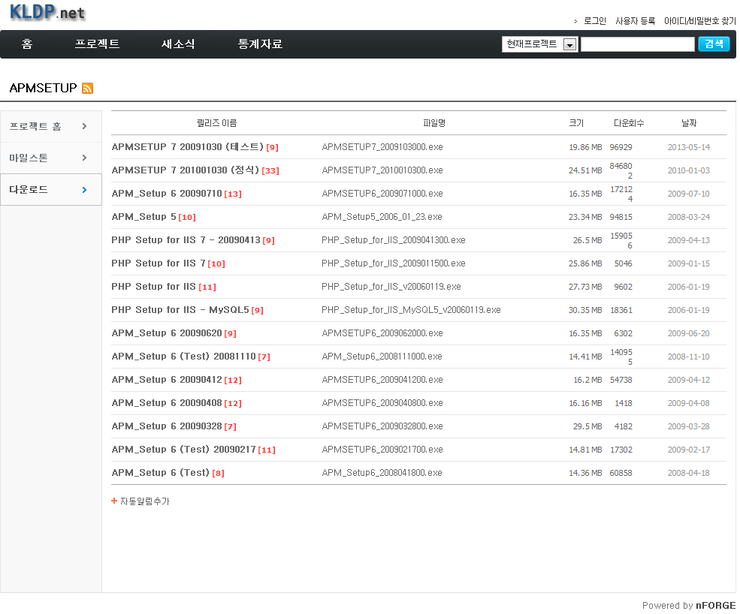The width and height of the screenshot is (740, 614).
Task: Download file APM_Setup5_2006_01_23.exe
Action: [382, 217]
